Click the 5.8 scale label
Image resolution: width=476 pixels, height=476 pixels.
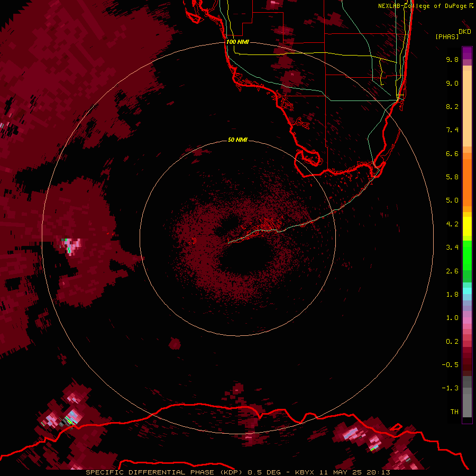452,177
